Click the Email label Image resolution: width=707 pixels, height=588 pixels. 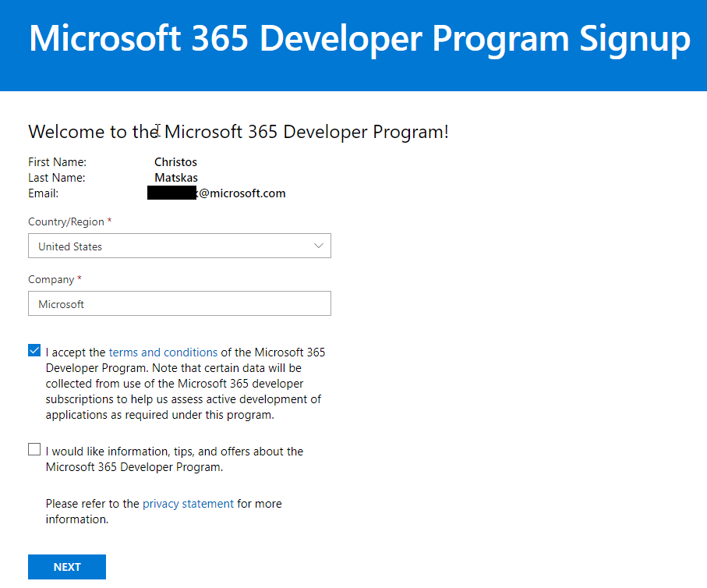point(44,193)
